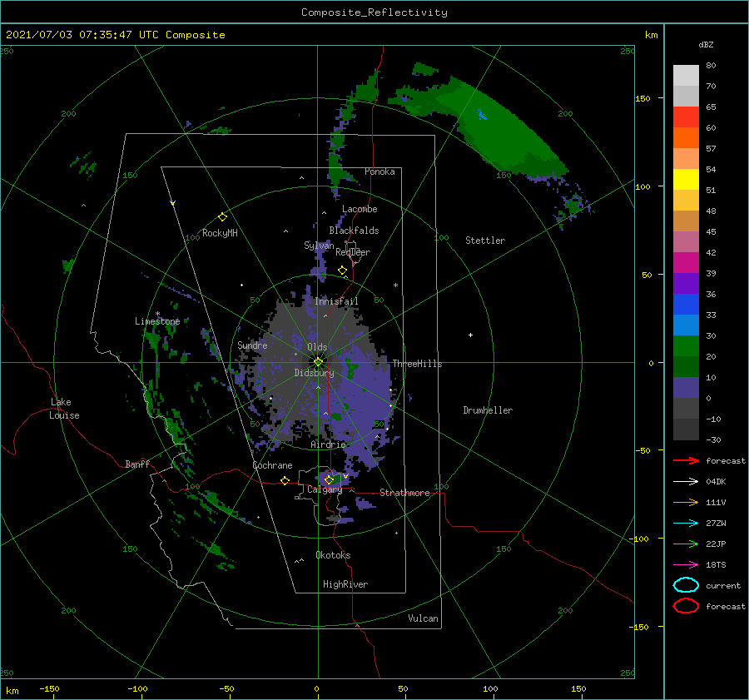Click the yellow diamond marker near Cochrane
The image size is (749, 700).
pyautogui.click(x=285, y=480)
